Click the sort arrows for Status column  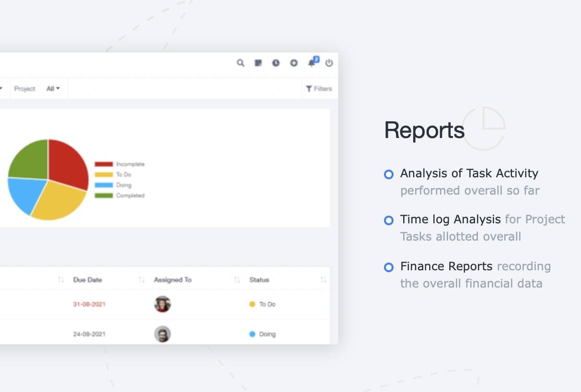click(323, 280)
